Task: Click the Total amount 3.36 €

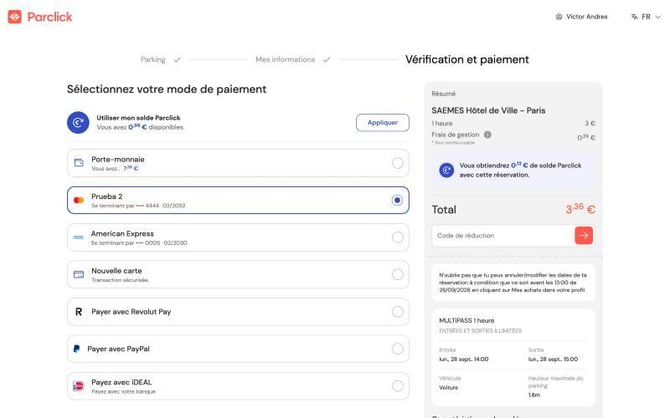Action: (580, 209)
